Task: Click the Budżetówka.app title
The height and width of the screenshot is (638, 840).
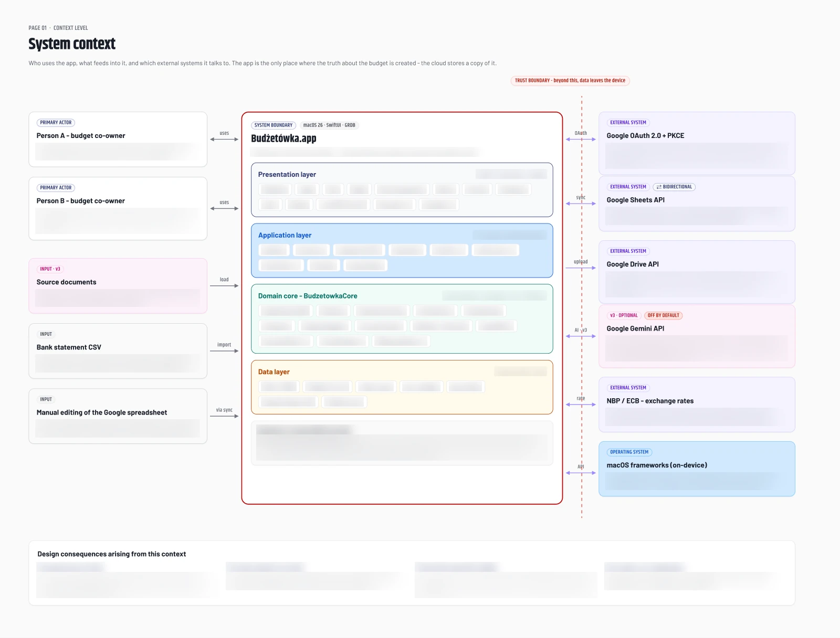Action: coord(283,139)
